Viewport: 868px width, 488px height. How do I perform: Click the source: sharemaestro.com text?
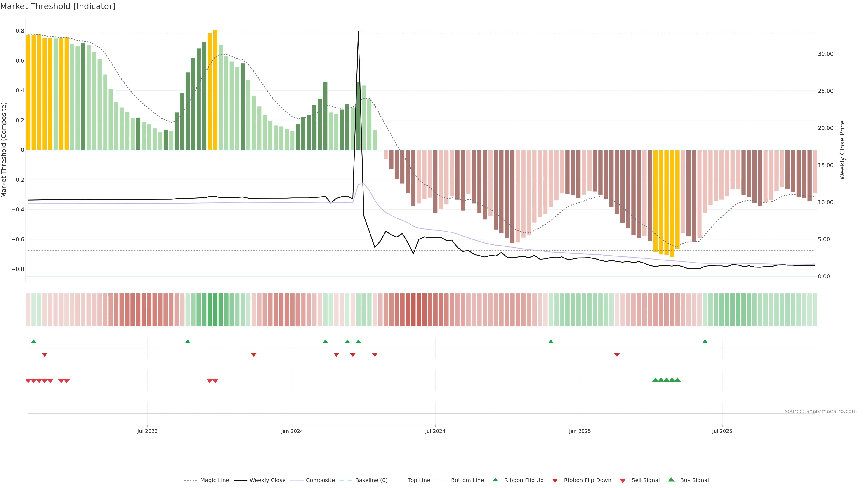click(821, 411)
